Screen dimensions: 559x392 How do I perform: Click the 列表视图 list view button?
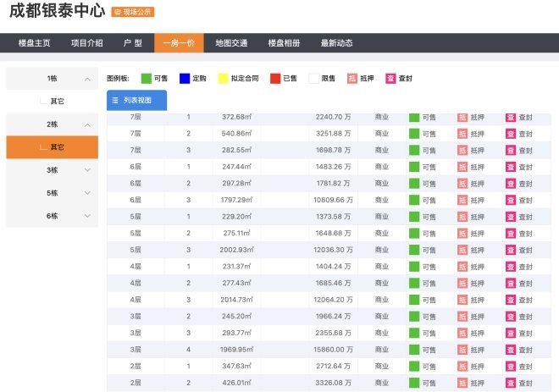[x=136, y=101]
